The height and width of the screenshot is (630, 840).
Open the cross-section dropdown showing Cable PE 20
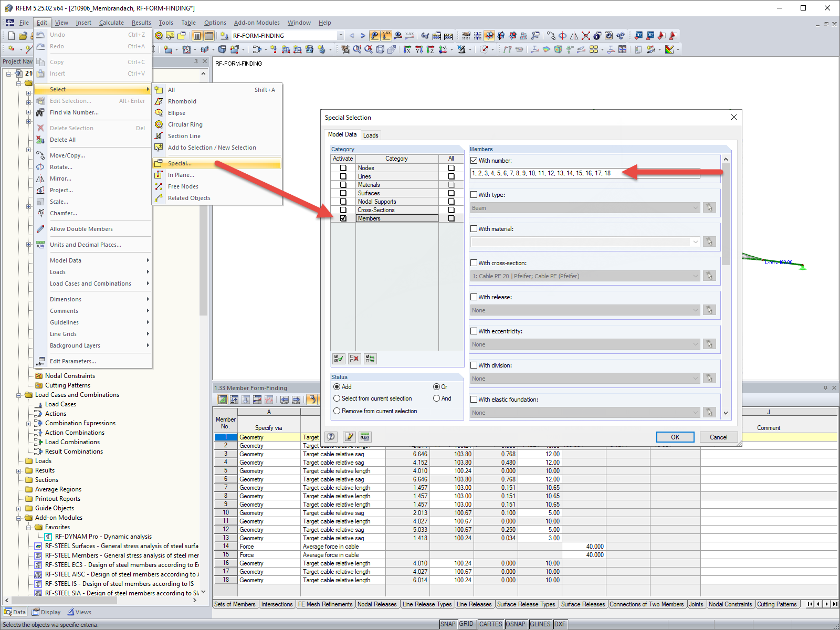[696, 276]
